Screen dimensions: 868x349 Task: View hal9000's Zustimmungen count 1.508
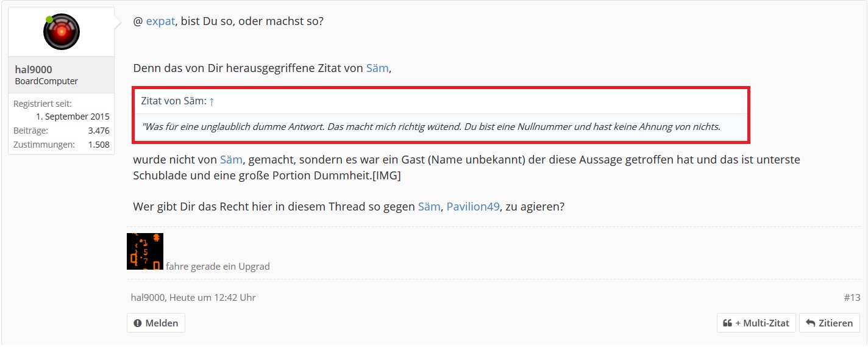(x=99, y=145)
